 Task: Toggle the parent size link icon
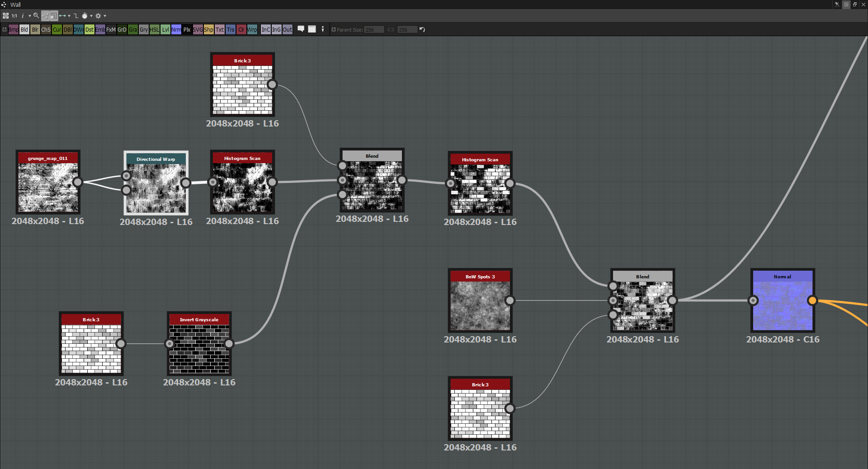(391, 30)
